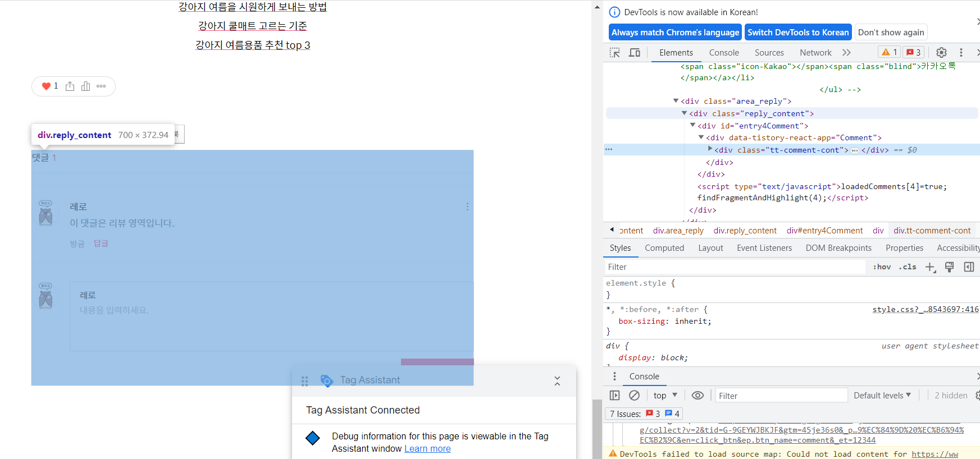This screenshot has height=459, width=980.
Task: Open the Default levels dropdown
Action: click(882, 396)
